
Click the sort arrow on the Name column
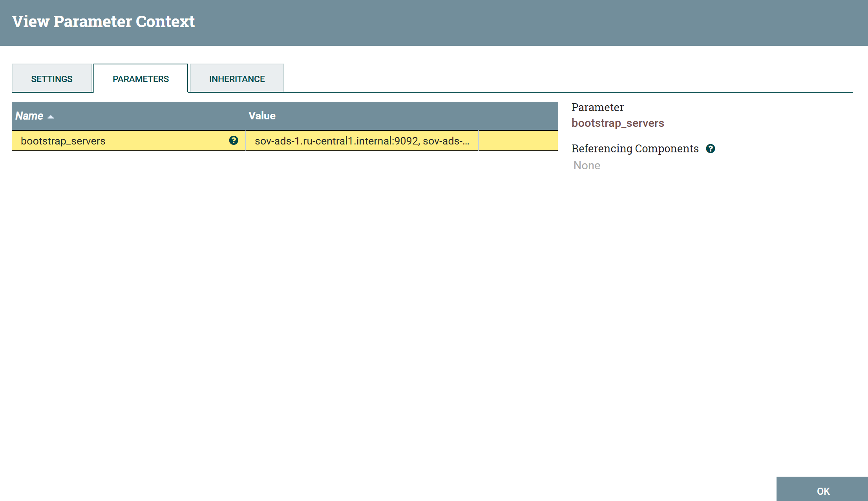click(50, 116)
